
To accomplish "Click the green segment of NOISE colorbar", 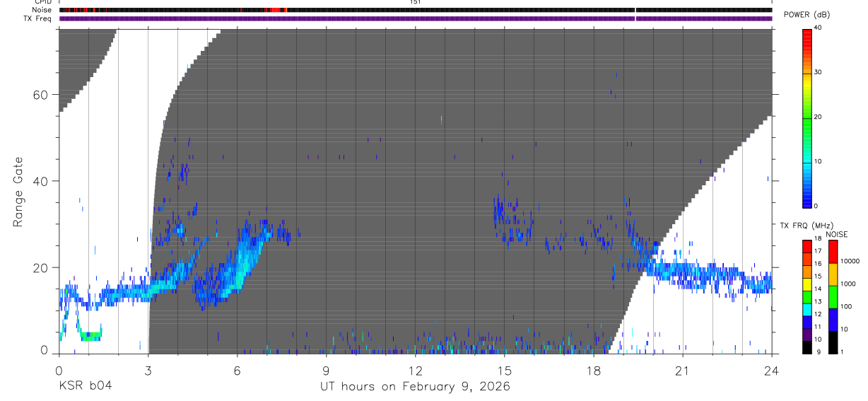I will [833, 297].
